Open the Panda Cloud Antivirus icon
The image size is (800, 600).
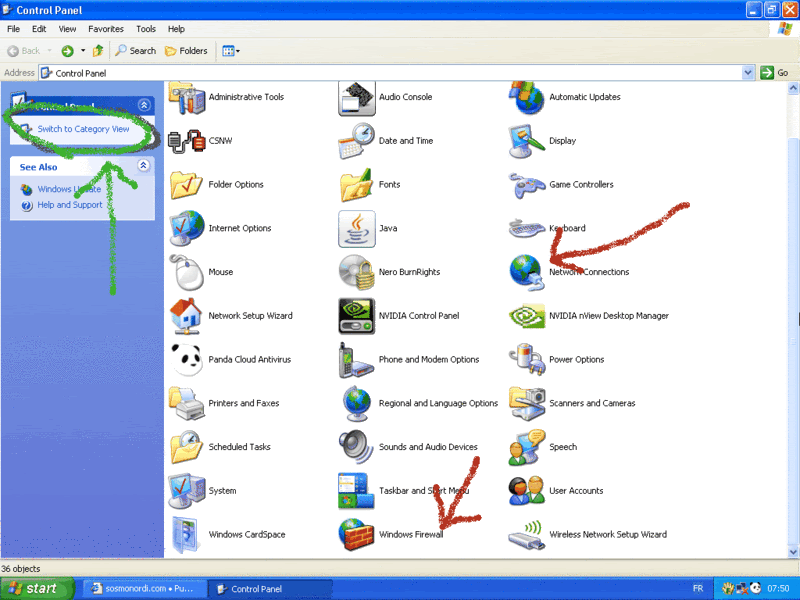click(x=187, y=359)
